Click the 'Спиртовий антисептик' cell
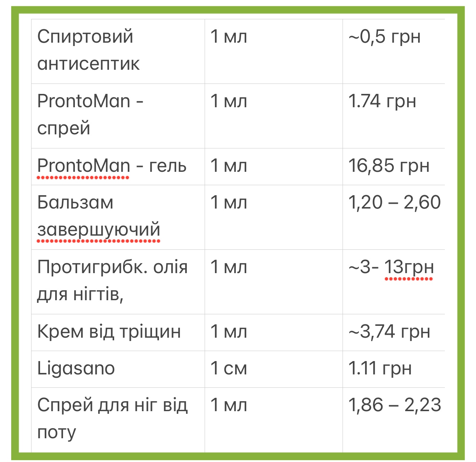Viewport: 476px width, 462px height. [118, 51]
